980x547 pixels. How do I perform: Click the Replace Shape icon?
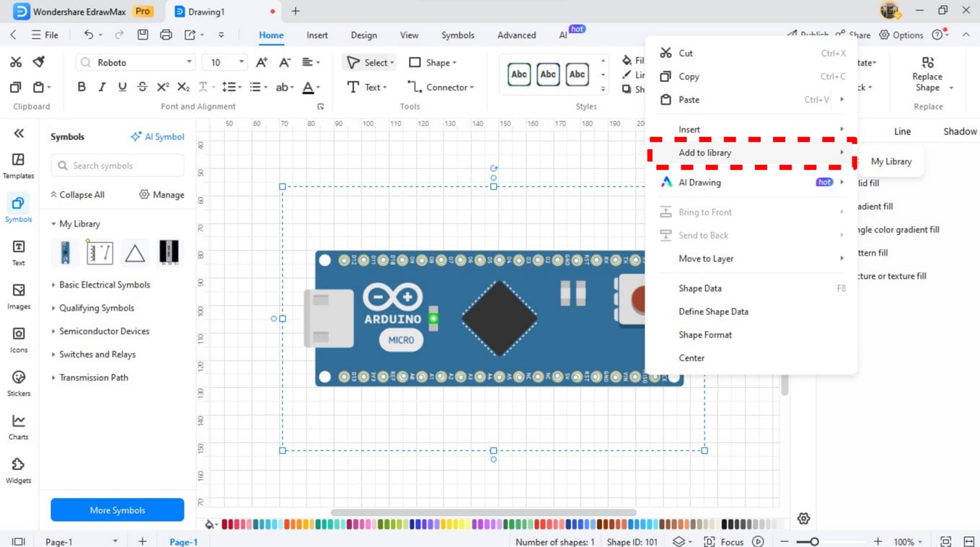pos(927,63)
